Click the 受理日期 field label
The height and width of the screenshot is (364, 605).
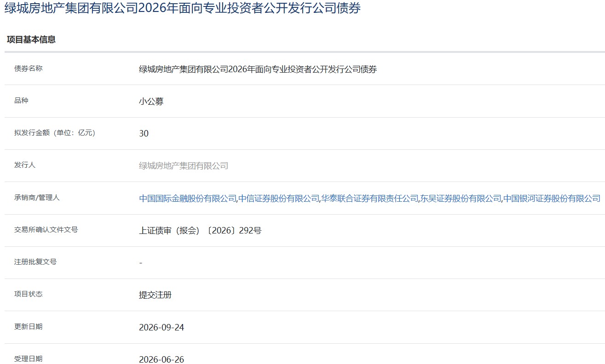coord(29,359)
